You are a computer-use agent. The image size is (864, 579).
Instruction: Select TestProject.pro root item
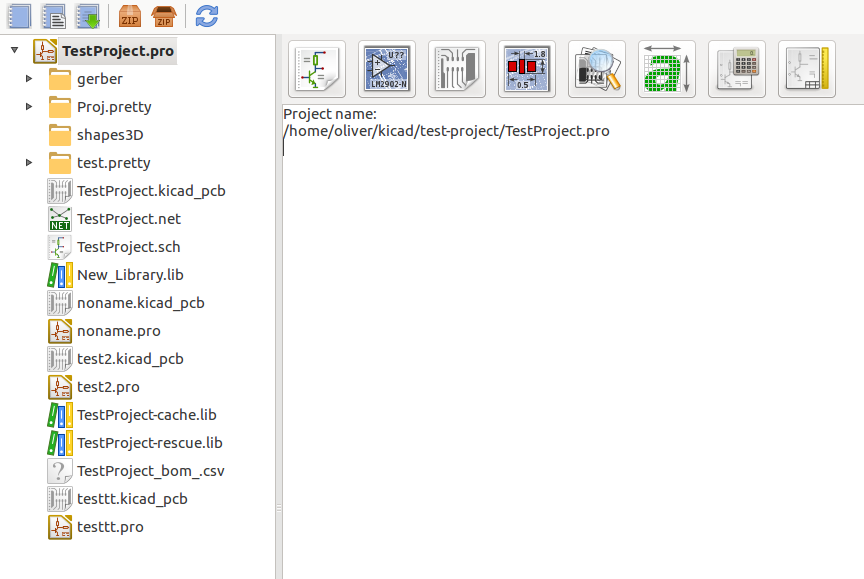point(118,51)
